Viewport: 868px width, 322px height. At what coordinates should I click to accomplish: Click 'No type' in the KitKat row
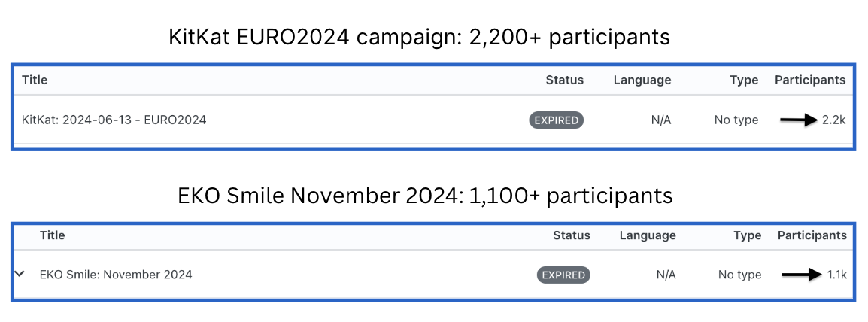(x=736, y=120)
